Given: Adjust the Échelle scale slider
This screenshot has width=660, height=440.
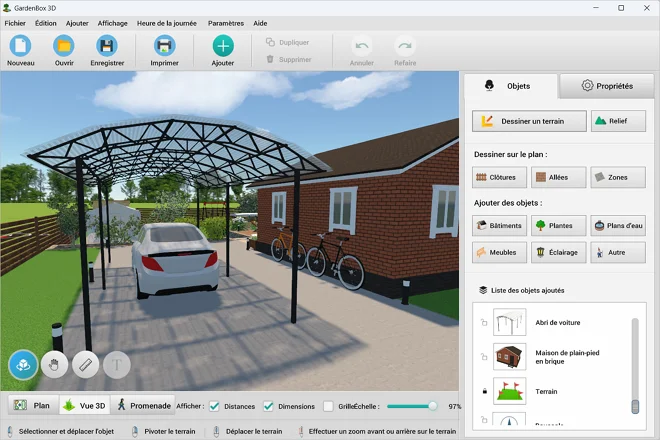Looking at the screenshot, I should (x=432, y=406).
